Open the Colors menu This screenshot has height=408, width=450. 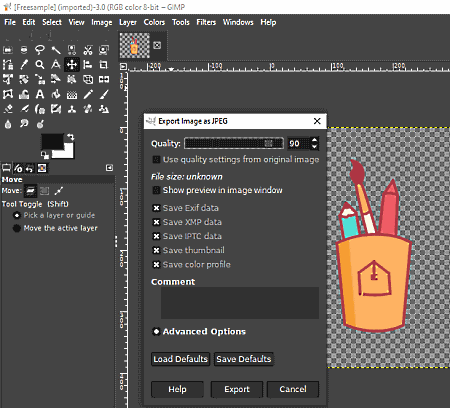click(x=154, y=22)
